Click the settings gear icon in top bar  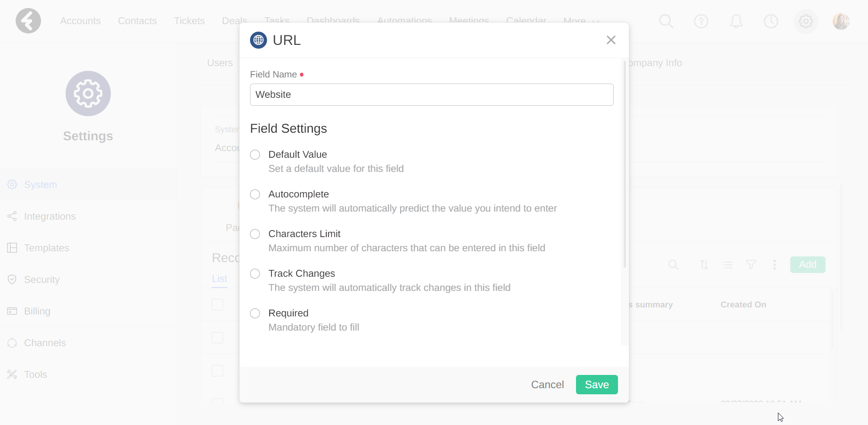[805, 21]
